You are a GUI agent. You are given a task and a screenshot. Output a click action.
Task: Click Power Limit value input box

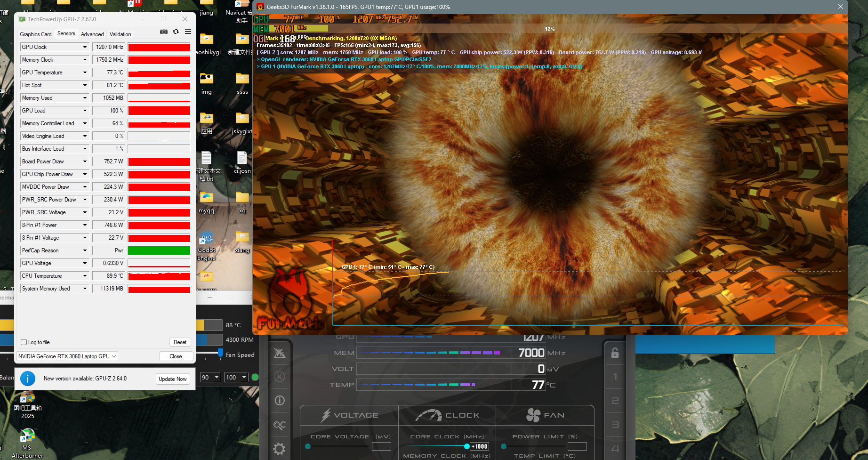point(577,446)
